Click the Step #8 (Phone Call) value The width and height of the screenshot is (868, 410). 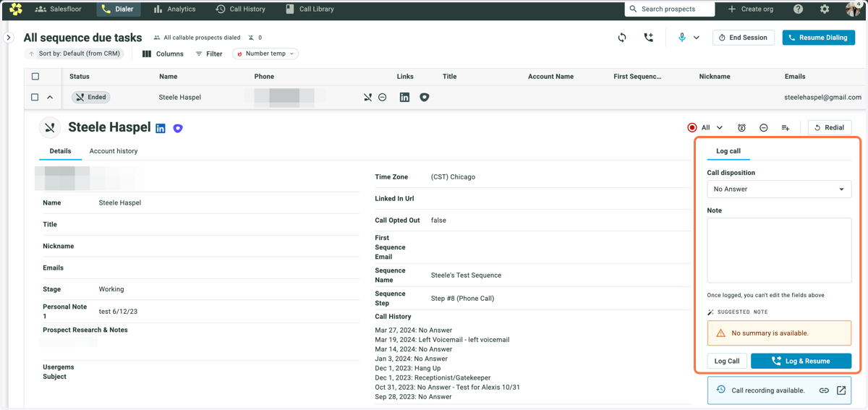pos(462,299)
